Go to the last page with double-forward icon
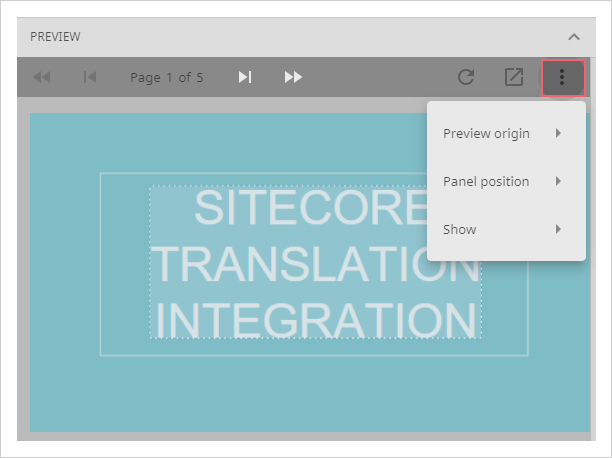The image size is (612, 458). click(293, 77)
